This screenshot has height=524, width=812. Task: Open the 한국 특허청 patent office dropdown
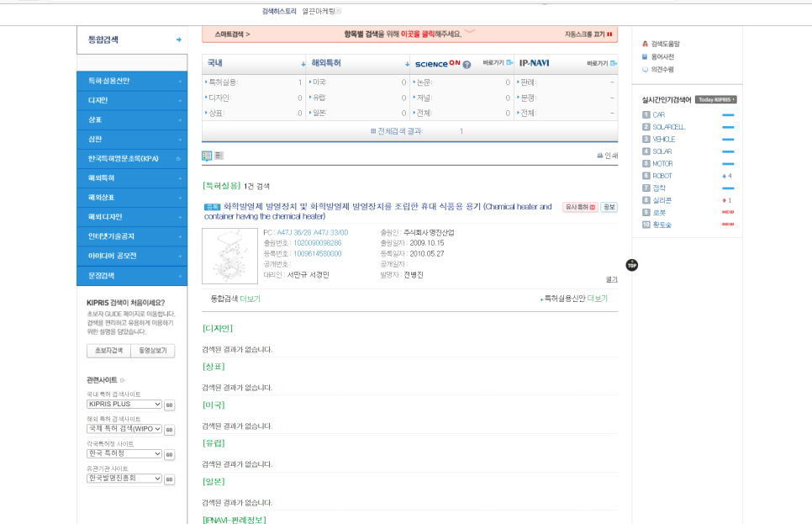coord(124,454)
